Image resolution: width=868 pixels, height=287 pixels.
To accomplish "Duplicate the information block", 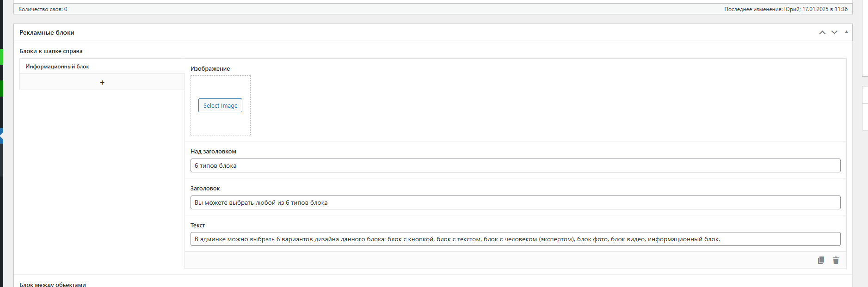I will coord(821,260).
